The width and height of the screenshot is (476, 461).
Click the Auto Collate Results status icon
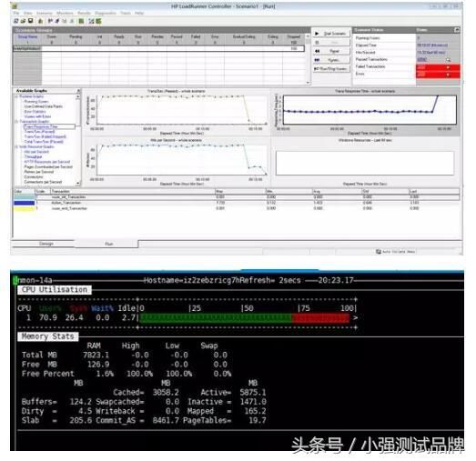[379, 252]
